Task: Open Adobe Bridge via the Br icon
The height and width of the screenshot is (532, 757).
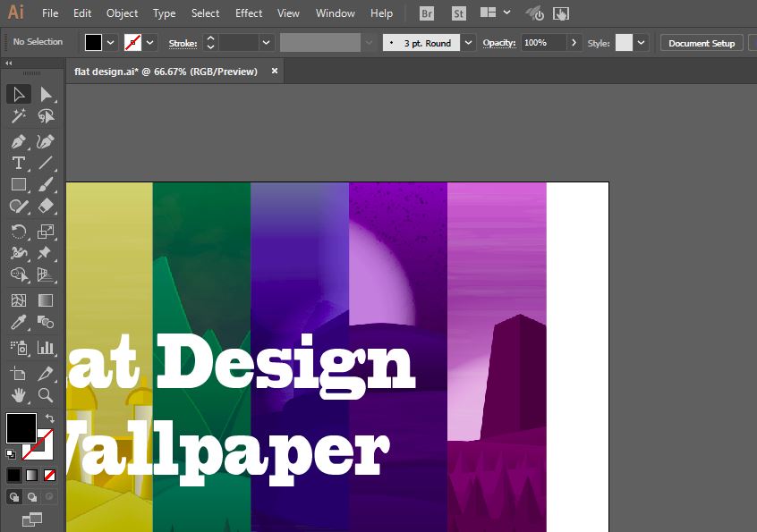Action: tap(426, 13)
